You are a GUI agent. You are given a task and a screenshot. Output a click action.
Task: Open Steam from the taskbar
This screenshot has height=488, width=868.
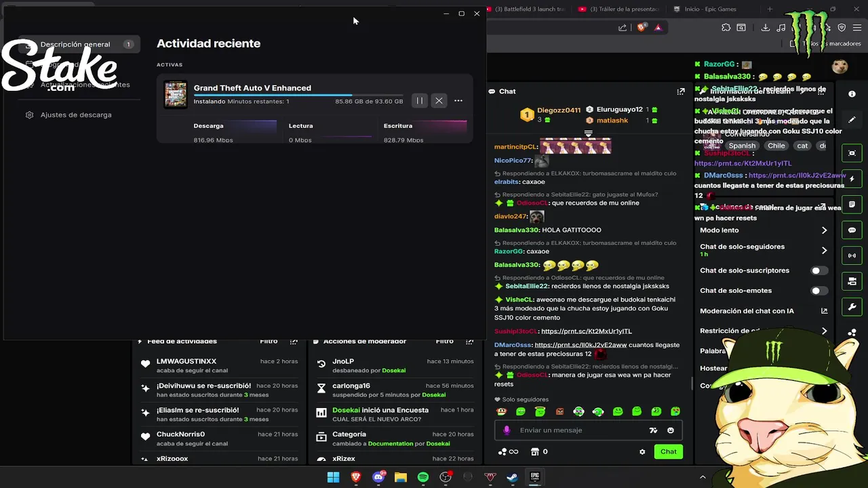(513, 477)
